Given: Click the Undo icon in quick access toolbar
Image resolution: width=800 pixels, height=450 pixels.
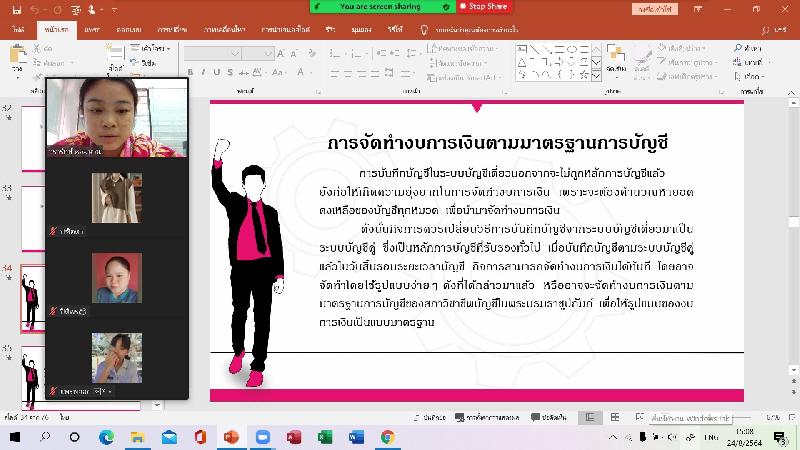Looking at the screenshot, I should click(32, 10).
